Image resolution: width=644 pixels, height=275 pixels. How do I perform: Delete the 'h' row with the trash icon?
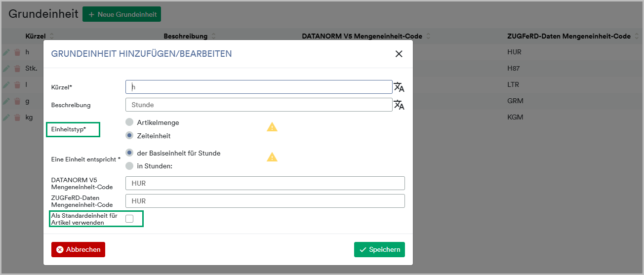click(x=17, y=52)
